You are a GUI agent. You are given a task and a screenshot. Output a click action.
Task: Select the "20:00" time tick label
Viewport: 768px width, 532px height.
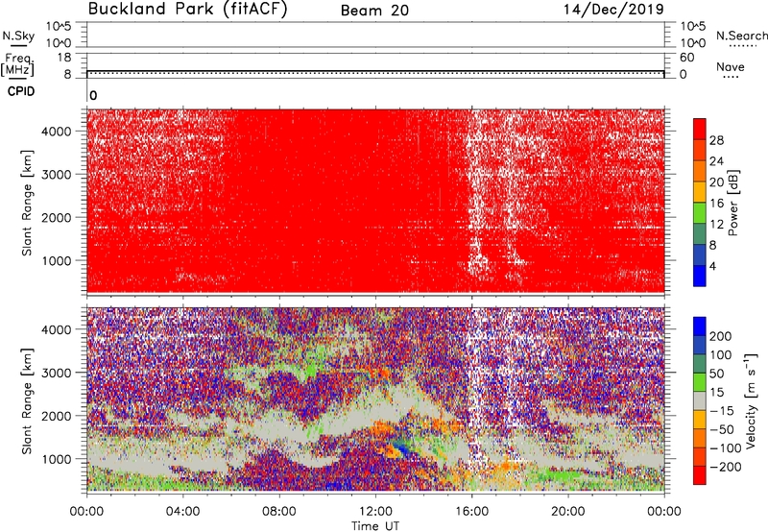click(x=568, y=512)
